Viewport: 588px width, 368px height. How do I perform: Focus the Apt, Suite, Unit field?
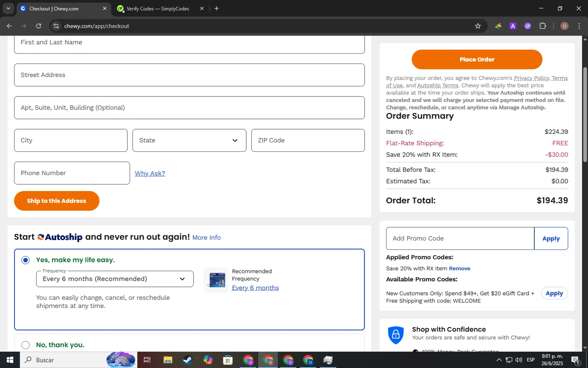coord(189,108)
